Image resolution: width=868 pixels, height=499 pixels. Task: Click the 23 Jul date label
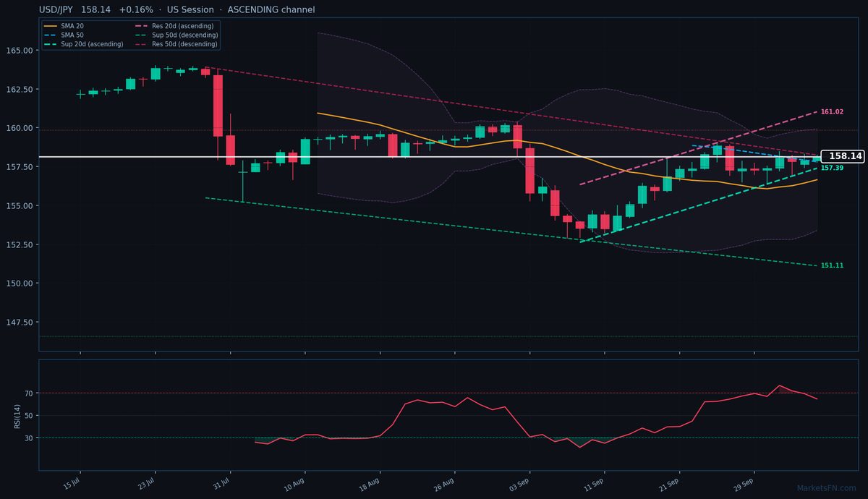(147, 484)
